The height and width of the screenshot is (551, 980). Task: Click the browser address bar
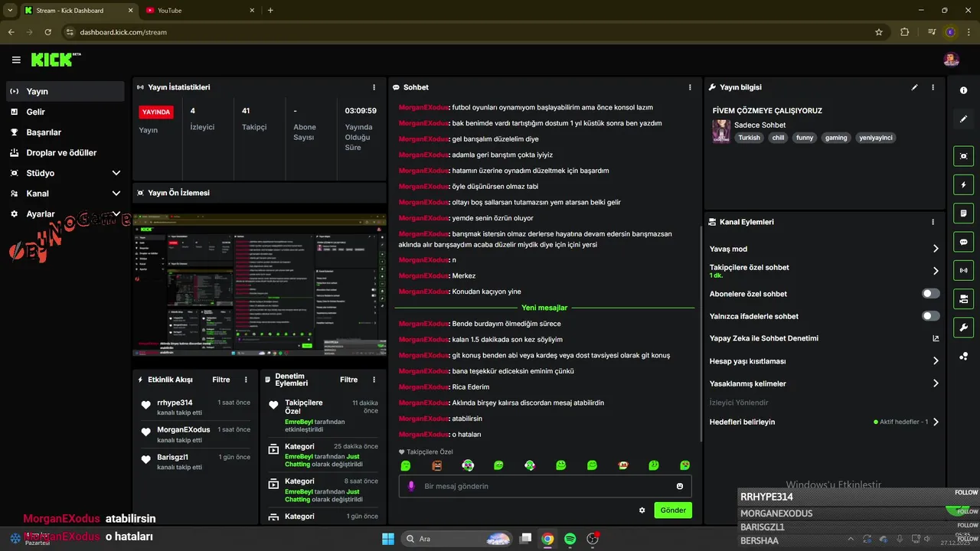pos(475,32)
